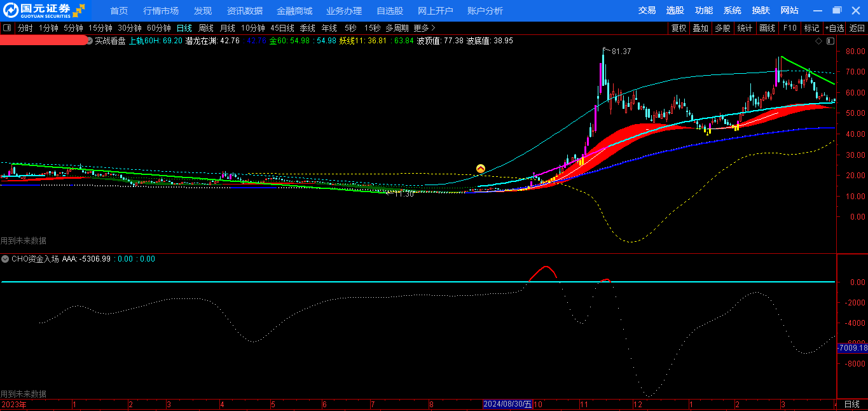Click the 11.30 low price label

pos(404,194)
